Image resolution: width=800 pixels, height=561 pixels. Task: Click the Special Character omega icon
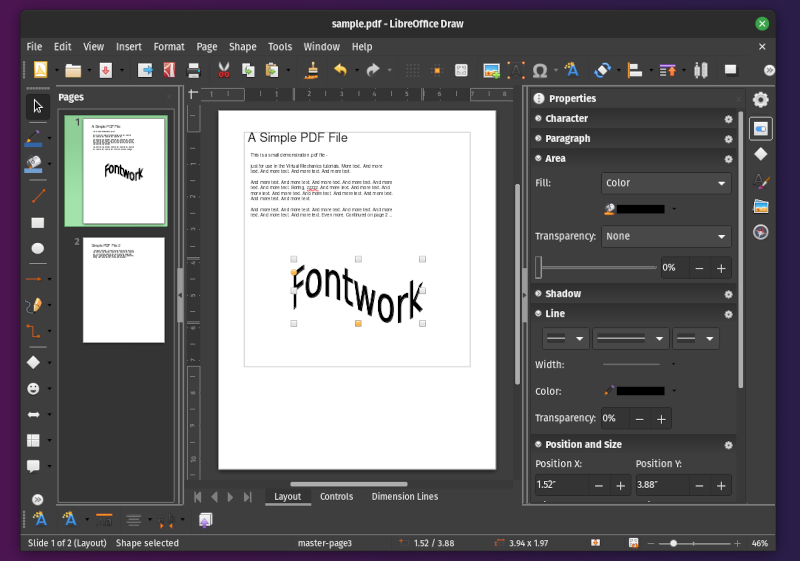point(540,70)
